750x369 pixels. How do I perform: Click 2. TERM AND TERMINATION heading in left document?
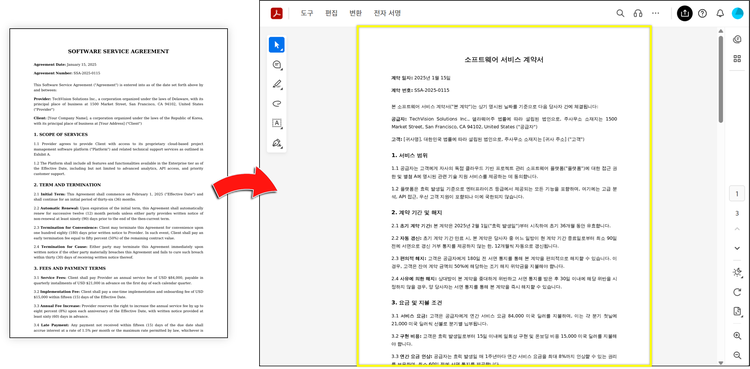tap(67, 185)
